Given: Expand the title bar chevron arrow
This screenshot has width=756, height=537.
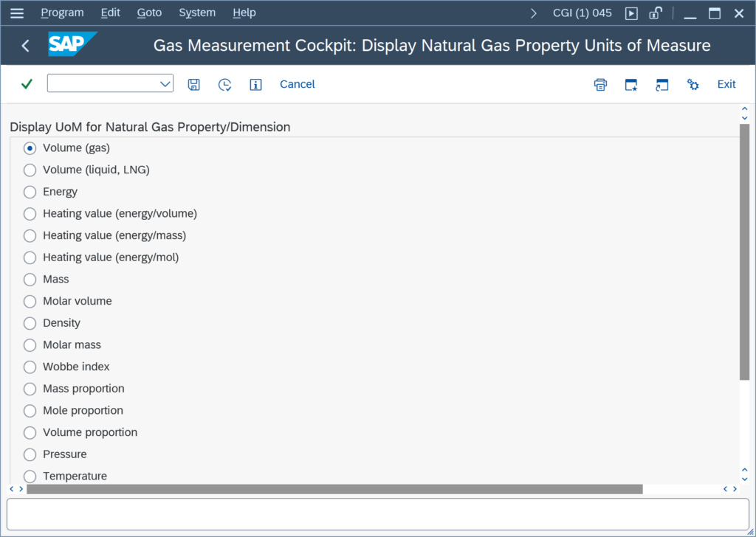Looking at the screenshot, I should click(x=533, y=13).
